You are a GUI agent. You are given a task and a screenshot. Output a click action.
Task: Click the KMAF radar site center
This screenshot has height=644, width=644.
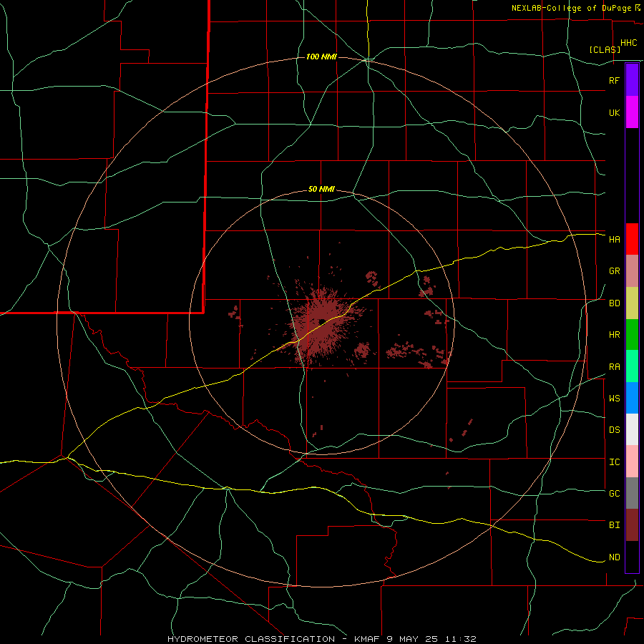coord(322,321)
